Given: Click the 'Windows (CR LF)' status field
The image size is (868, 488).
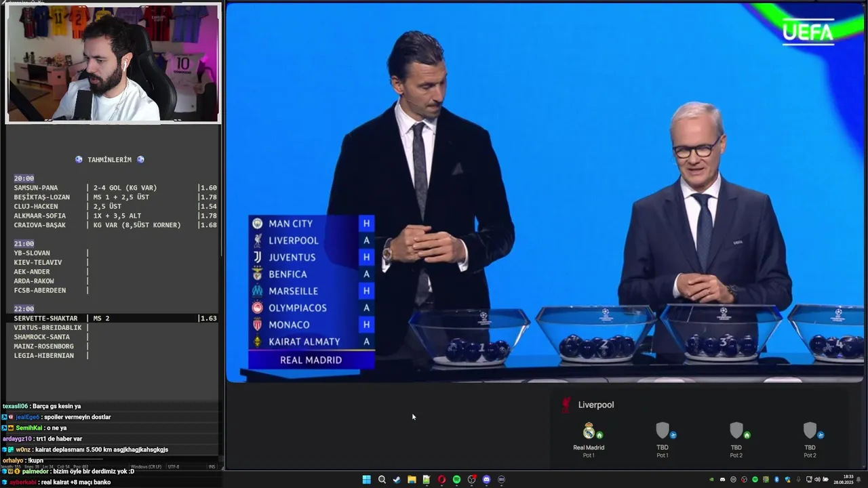Looking at the screenshot, I should (x=145, y=466).
